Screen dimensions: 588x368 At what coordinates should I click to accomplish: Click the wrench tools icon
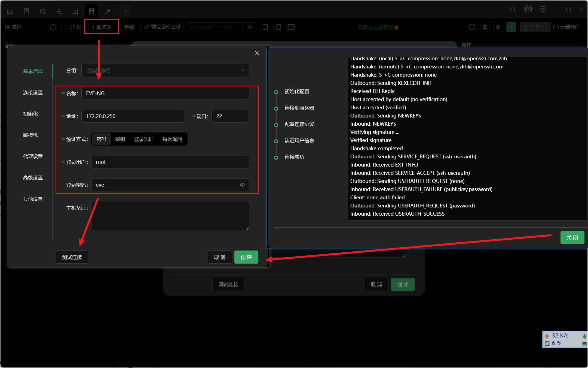coord(108,11)
